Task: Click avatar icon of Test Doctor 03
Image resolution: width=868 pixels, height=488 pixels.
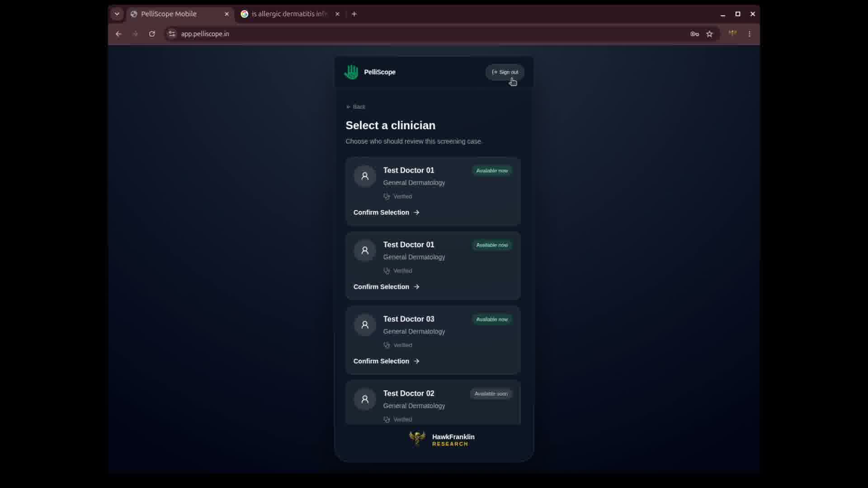Action: tap(365, 325)
